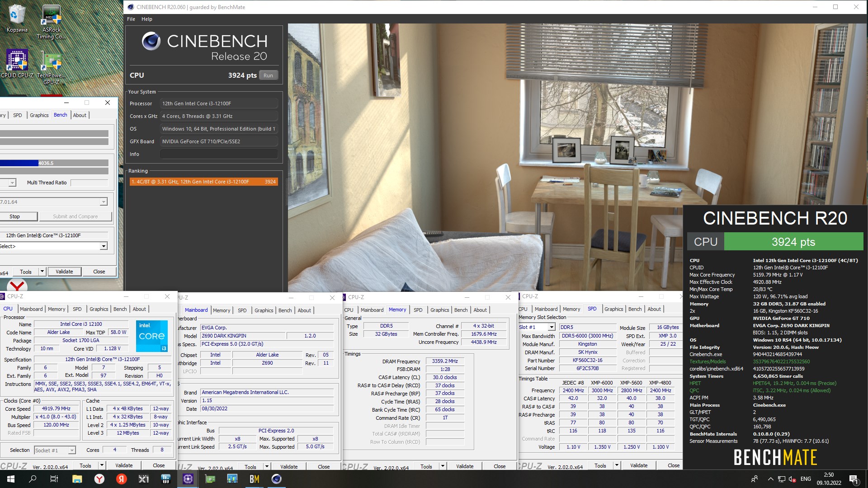Expand the reference processor Select dropdown
The image size is (868, 488).
tap(104, 246)
